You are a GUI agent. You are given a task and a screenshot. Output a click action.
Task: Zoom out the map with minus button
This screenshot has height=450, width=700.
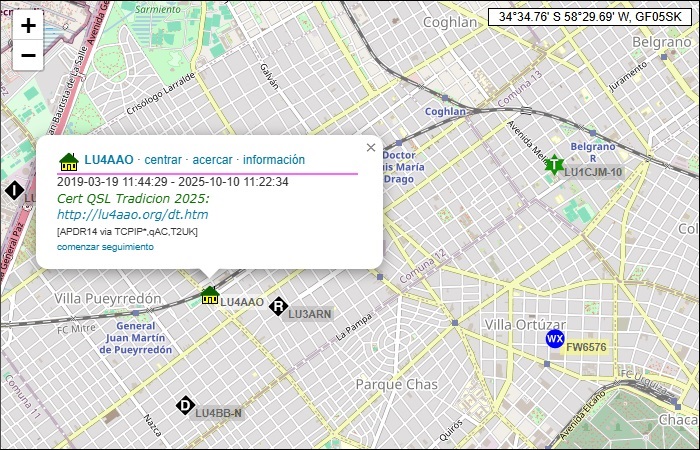(x=28, y=55)
